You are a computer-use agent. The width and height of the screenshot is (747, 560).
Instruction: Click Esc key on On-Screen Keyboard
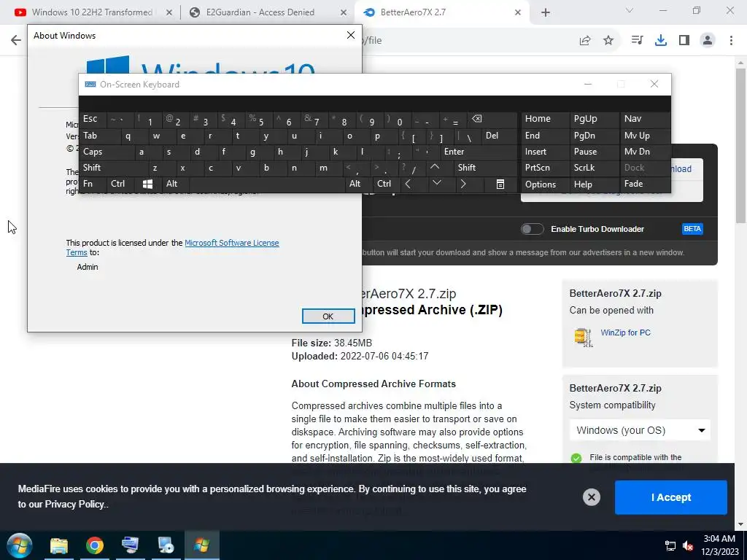pos(93,119)
